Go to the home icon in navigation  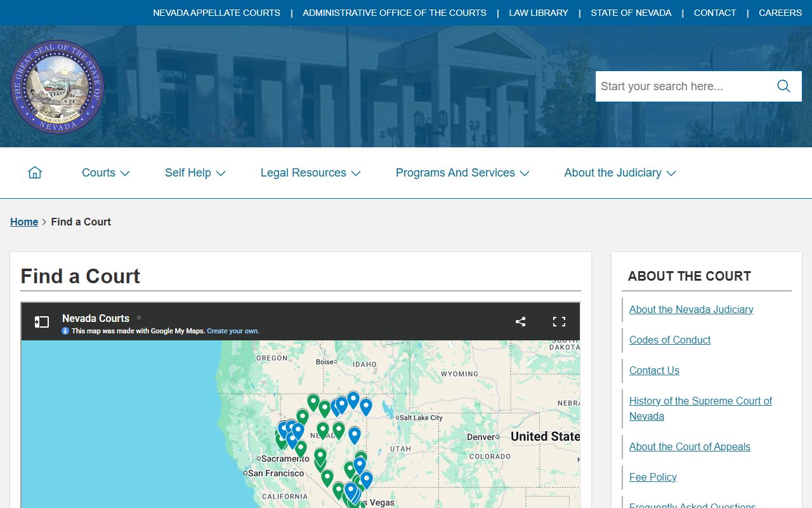[x=35, y=173]
